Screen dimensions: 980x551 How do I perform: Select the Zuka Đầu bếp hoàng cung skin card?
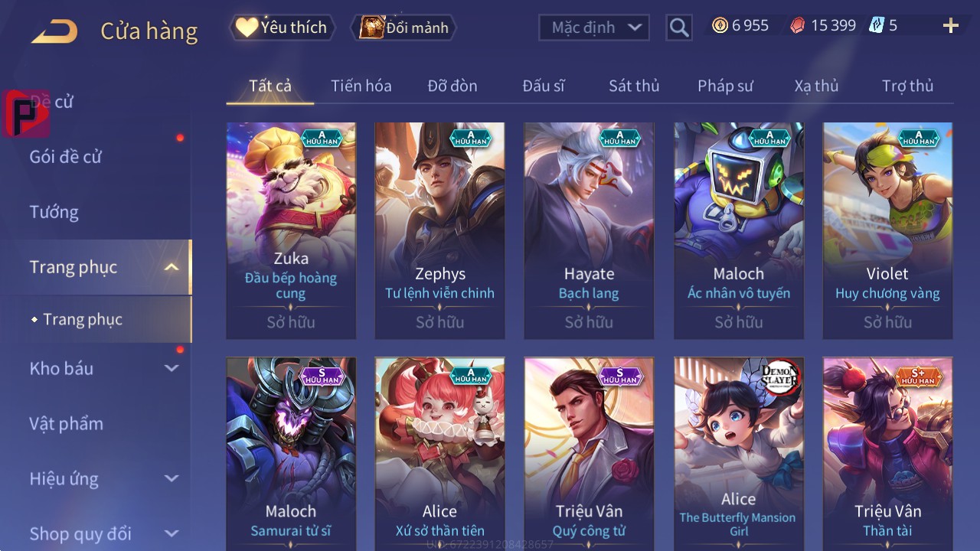(291, 230)
